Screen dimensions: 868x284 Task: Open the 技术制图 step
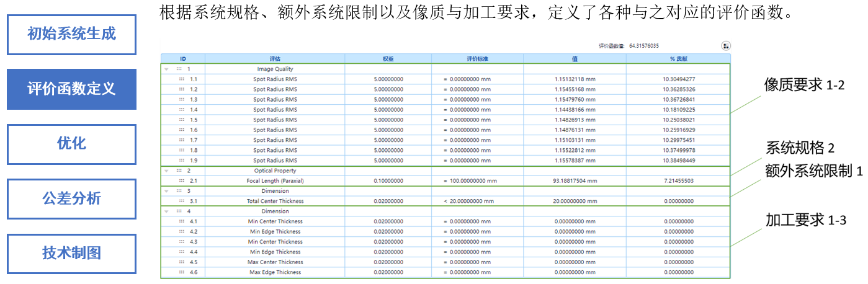click(x=71, y=254)
